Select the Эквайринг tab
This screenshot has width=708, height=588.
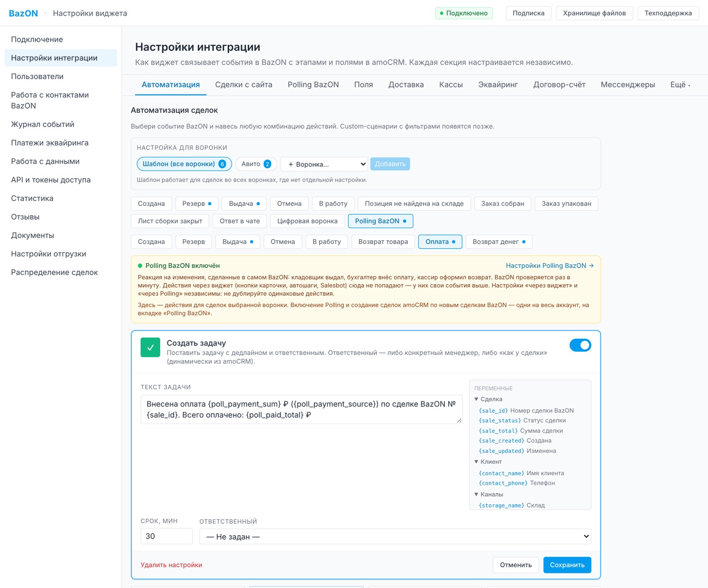pyautogui.click(x=498, y=84)
